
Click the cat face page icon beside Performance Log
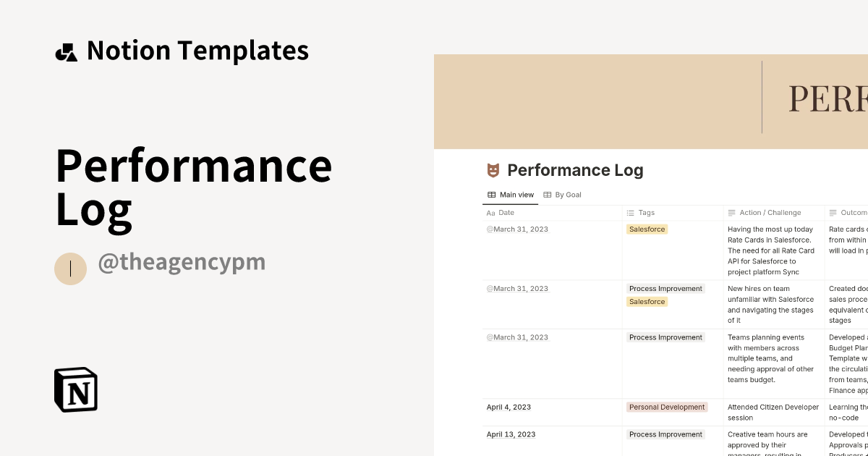point(494,169)
